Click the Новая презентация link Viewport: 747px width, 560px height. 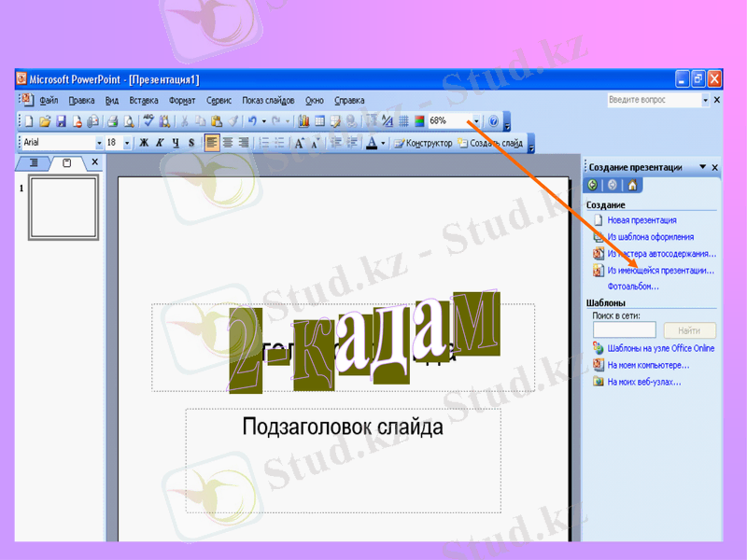coord(641,220)
